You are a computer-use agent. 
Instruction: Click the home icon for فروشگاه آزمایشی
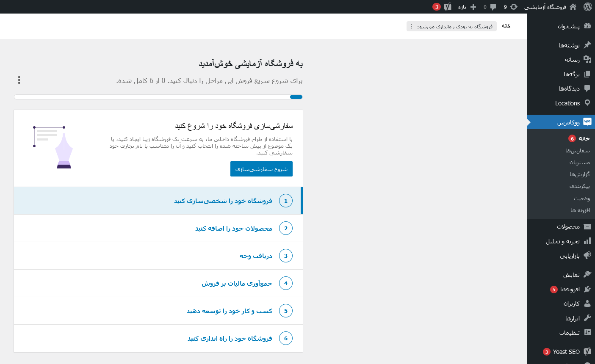[573, 7]
